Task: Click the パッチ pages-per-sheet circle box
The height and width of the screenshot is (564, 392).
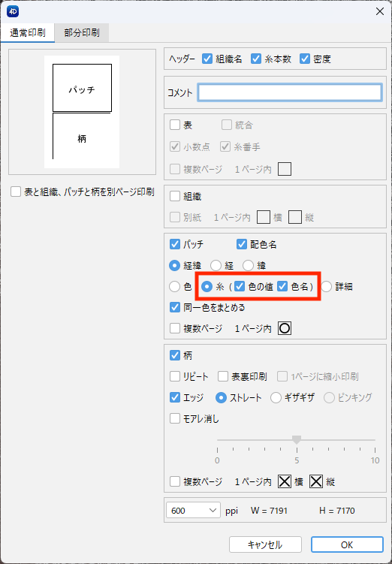Action: point(285,328)
